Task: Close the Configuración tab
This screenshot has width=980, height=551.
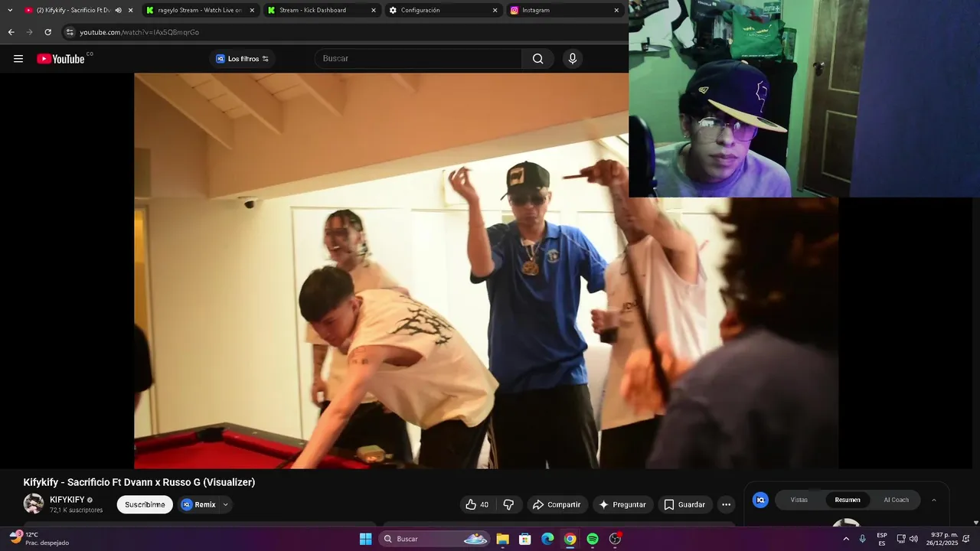Action: click(495, 10)
